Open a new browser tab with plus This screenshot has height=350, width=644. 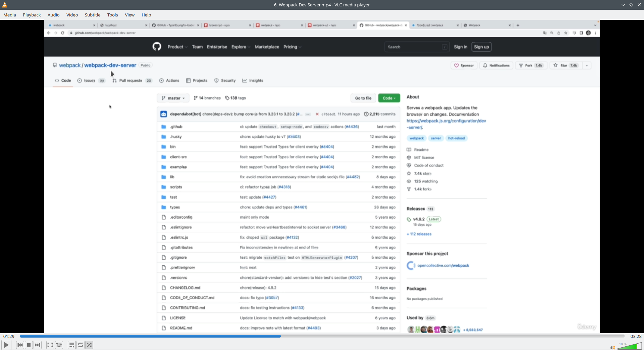[x=518, y=25]
